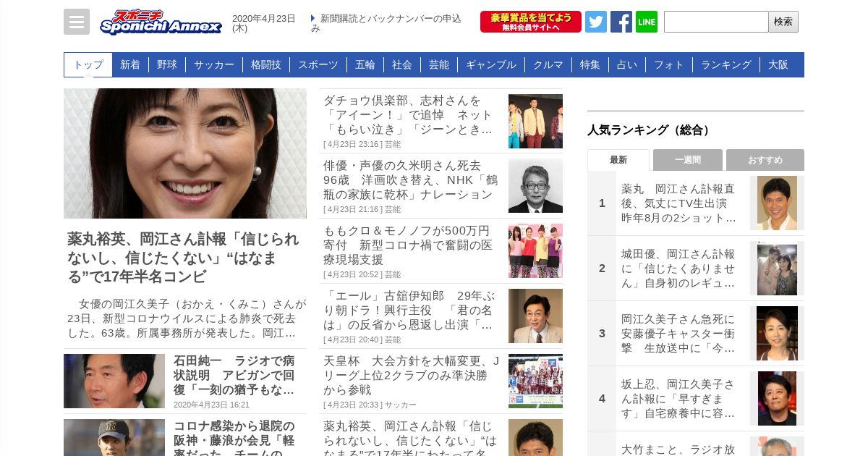Click the 石田純一 article thumbnail
Screen dimensions: 868x456
(x=114, y=381)
